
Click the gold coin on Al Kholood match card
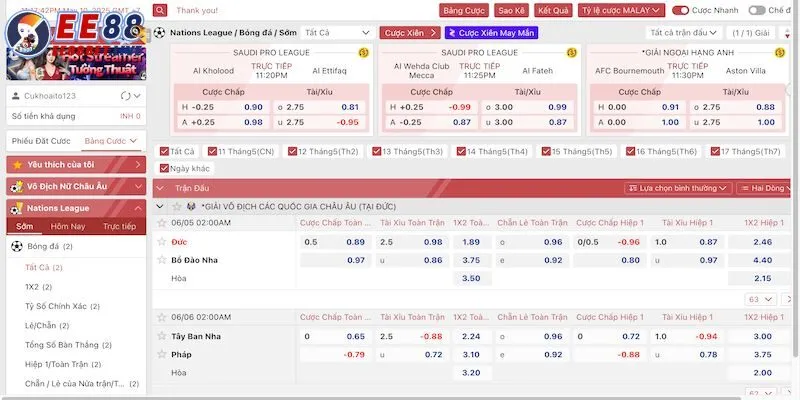click(x=363, y=51)
